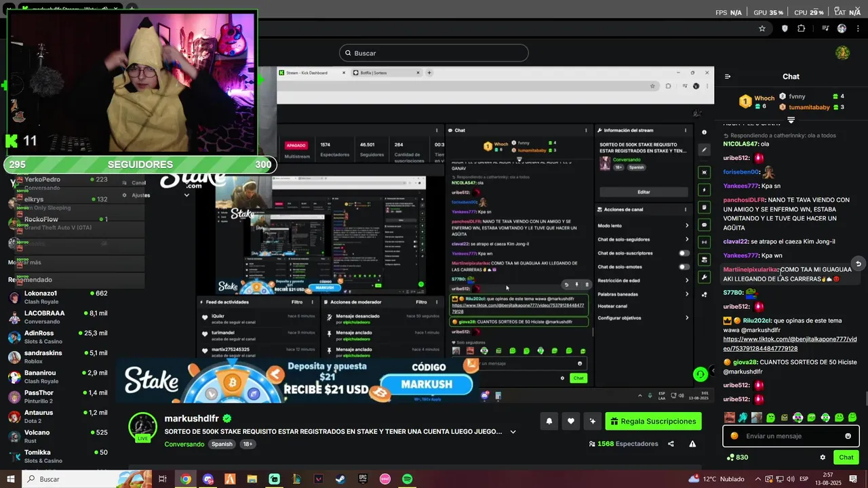The image size is (868, 488).
Task: Click the Kick chat scrollbar
Action: [865, 399]
